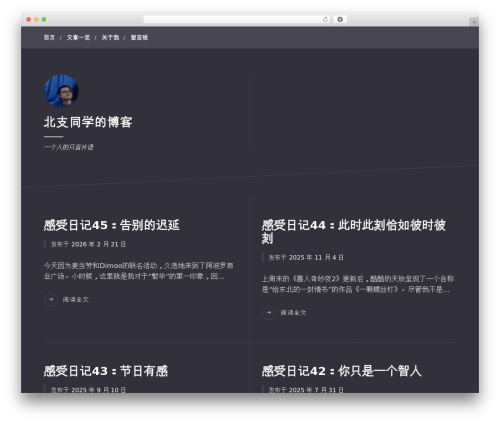Open post 感受日记43：节日有感
Viewport: 500px width, 423px height.
(x=106, y=371)
